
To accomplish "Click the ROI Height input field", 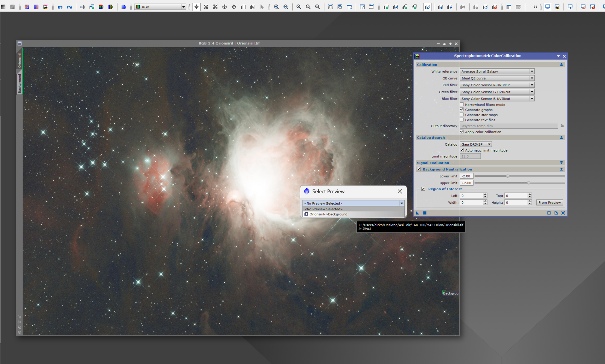I will 516,203.
